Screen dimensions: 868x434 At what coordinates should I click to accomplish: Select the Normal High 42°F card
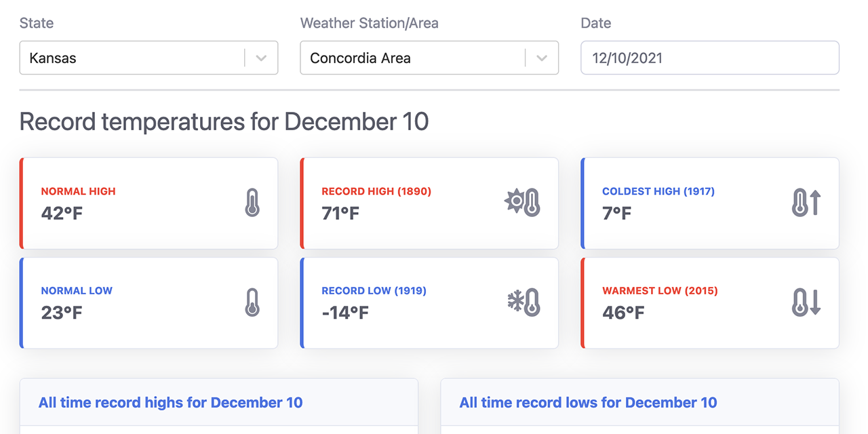[149, 203]
